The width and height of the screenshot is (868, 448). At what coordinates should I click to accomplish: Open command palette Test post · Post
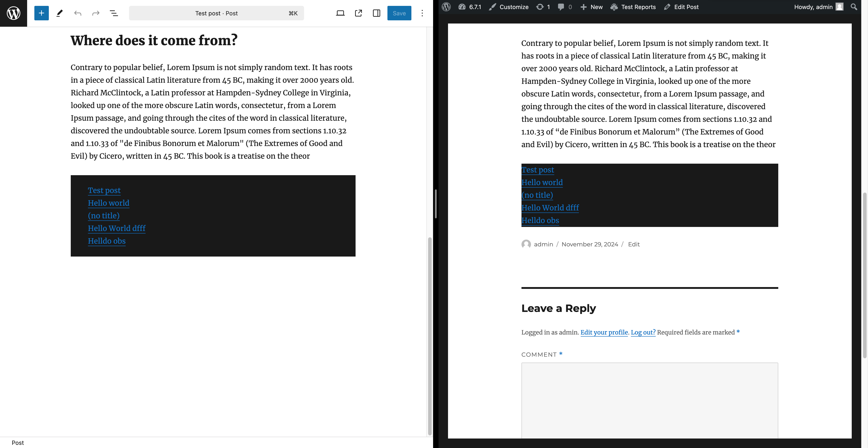tap(216, 13)
